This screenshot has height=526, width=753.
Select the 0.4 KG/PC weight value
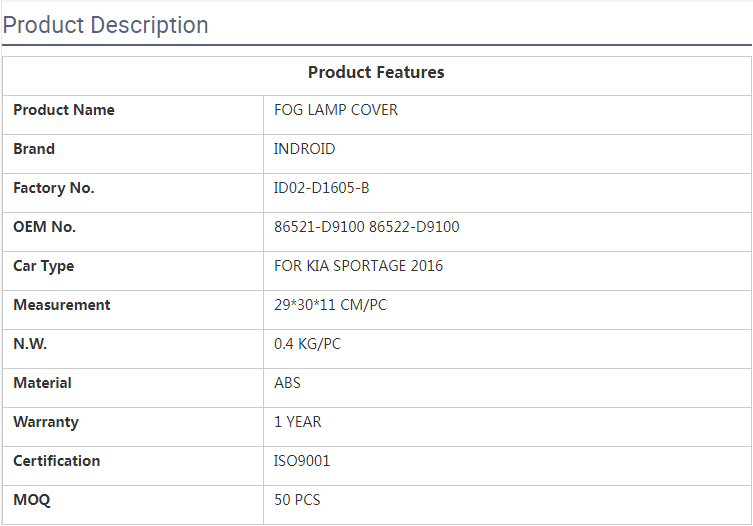click(308, 344)
